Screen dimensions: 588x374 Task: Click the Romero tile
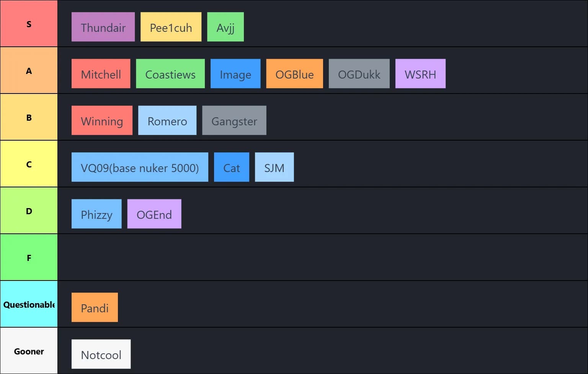click(167, 120)
